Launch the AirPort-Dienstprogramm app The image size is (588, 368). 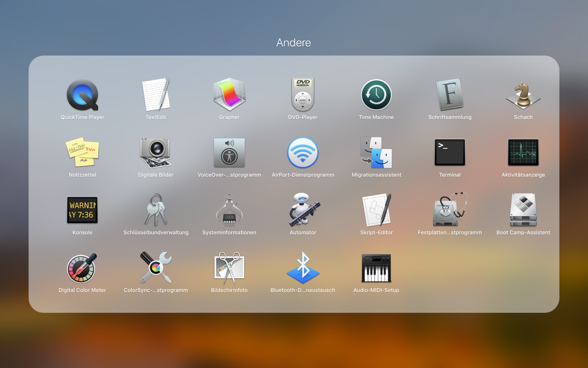point(303,153)
